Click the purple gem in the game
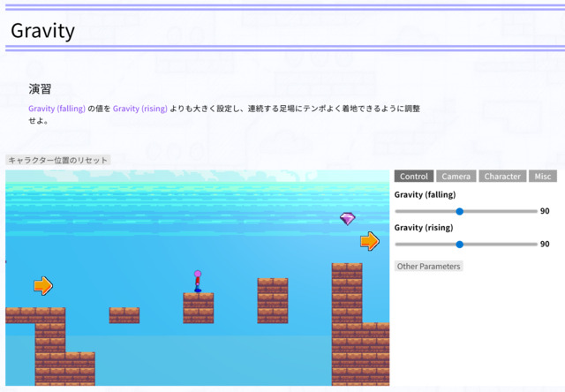The width and height of the screenshot is (565, 392). click(x=347, y=218)
